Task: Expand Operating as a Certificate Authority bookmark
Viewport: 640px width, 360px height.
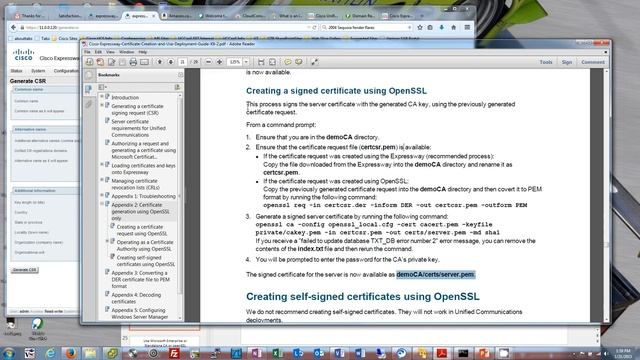Action: pos(107,241)
